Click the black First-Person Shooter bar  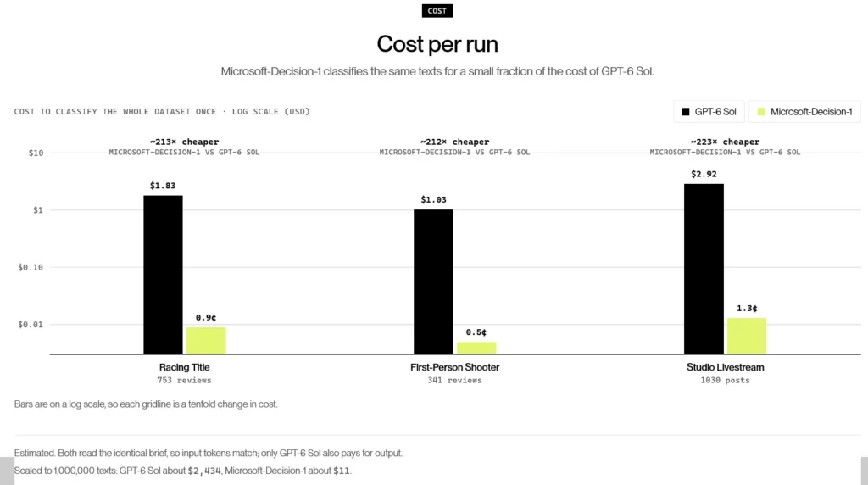pyautogui.click(x=433, y=282)
